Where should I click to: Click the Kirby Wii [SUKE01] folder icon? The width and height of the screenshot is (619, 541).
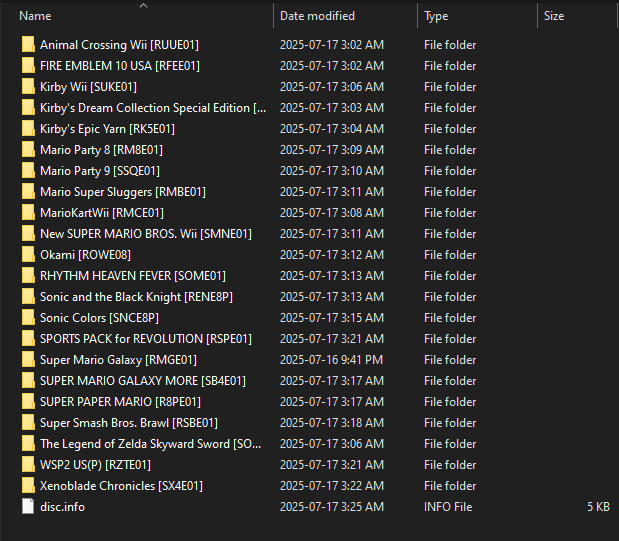[28, 86]
